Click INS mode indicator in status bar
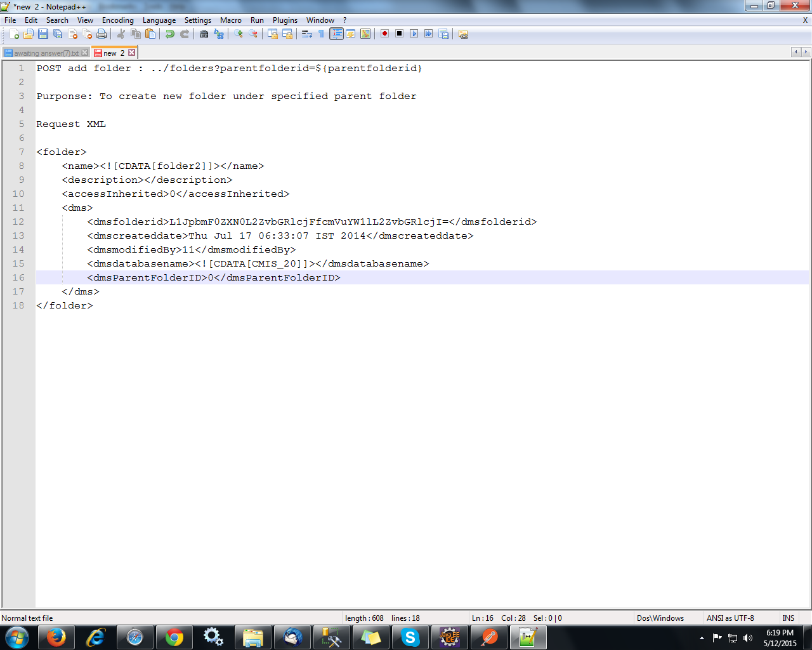 [x=788, y=618]
